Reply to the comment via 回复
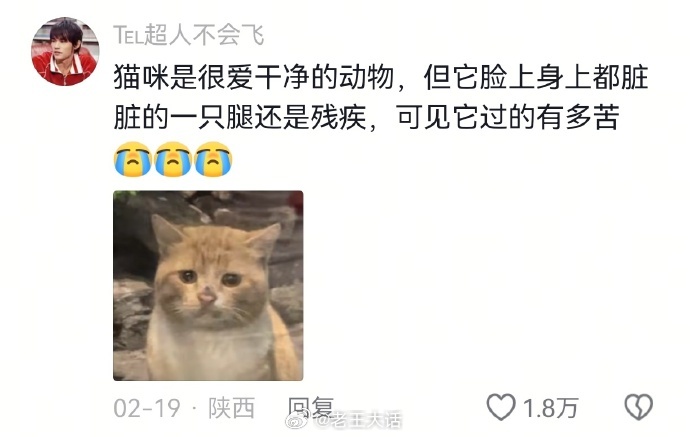The height and width of the screenshot is (437, 690). (311, 407)
